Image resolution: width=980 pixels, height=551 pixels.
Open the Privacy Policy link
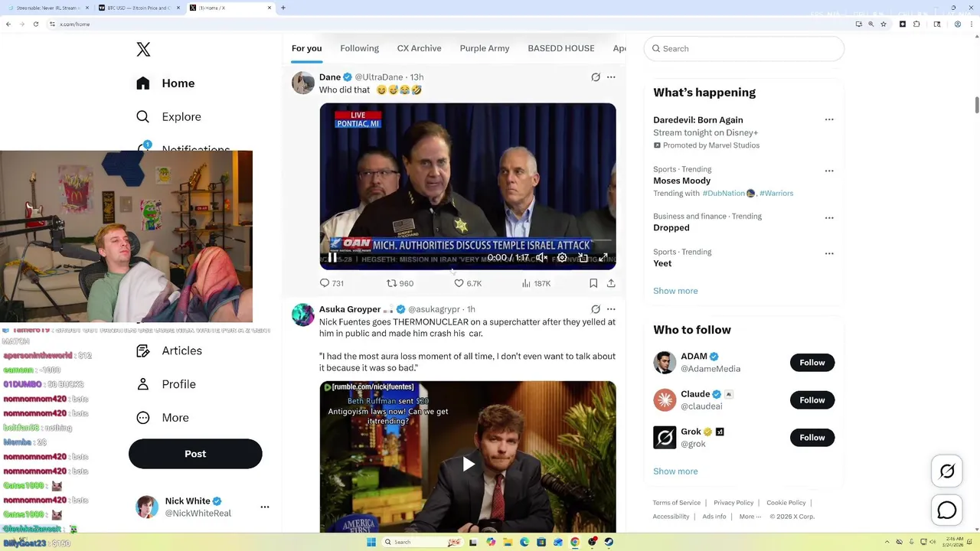pos(733,503)
